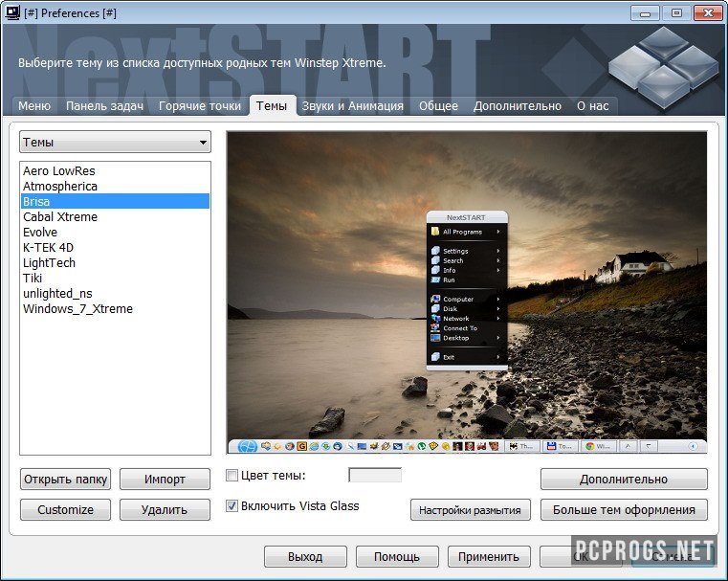This screenshot has height=581, width=728.
Task: Open Настройки размытия
Action: point(471,510)
